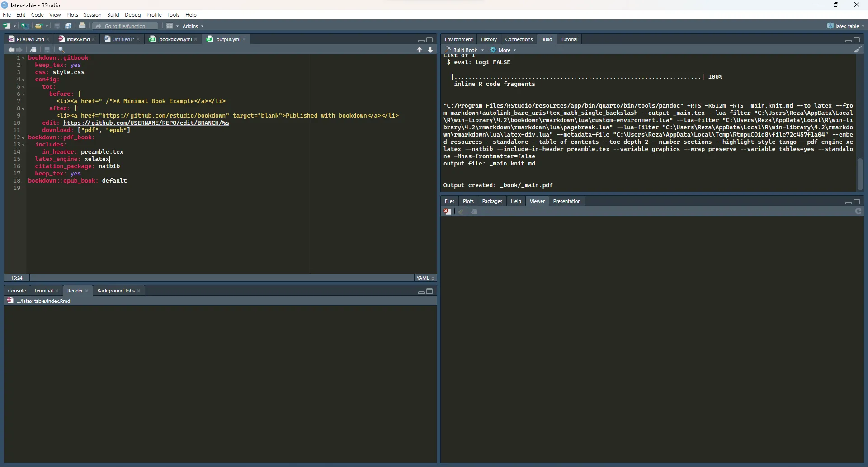The image size is (868, 467).
Task: Open the Addins dropdown
Action: point(193,26)
